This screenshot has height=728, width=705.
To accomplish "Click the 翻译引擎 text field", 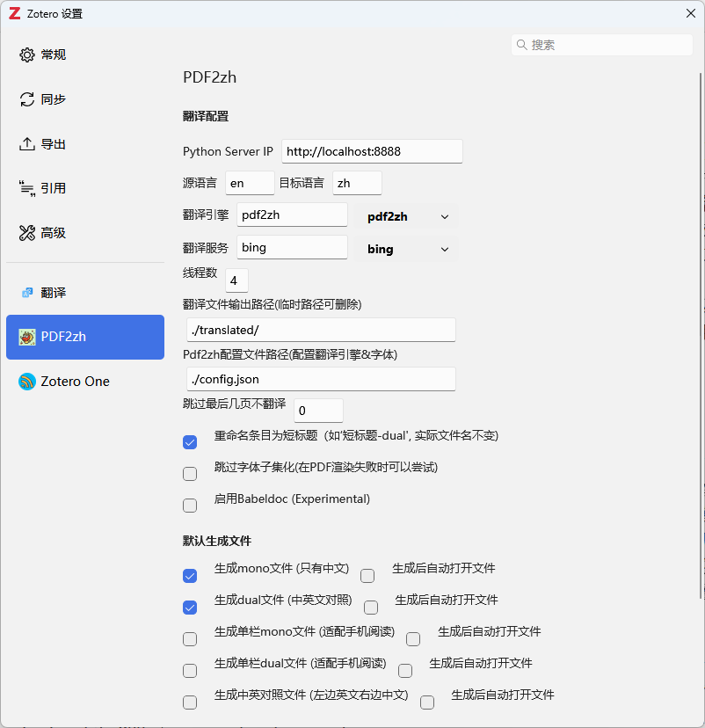I will click(x=292, y=215).
